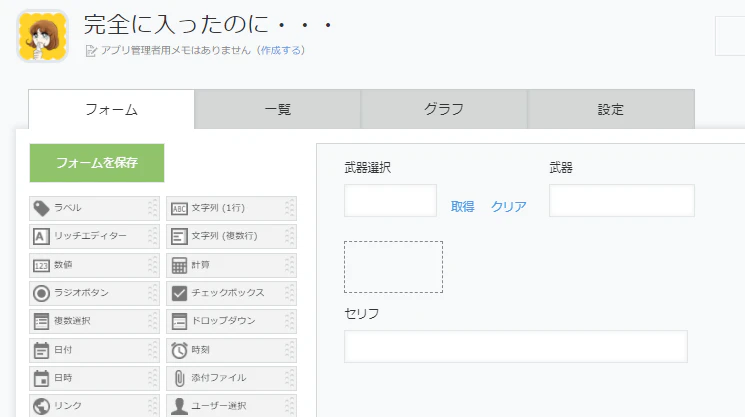Select the 添付ファイル paperclip icon

[179, 378]
